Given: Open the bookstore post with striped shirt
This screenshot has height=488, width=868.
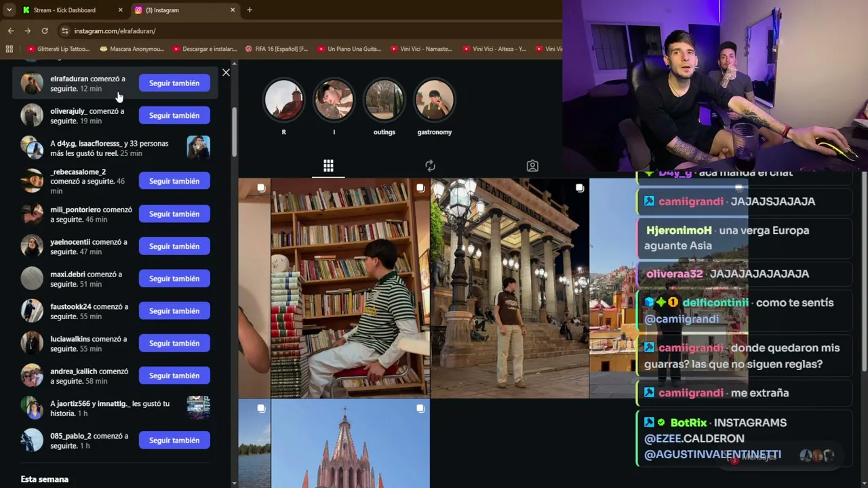Looking at the screenshot, I should click(x=350, y=288).
